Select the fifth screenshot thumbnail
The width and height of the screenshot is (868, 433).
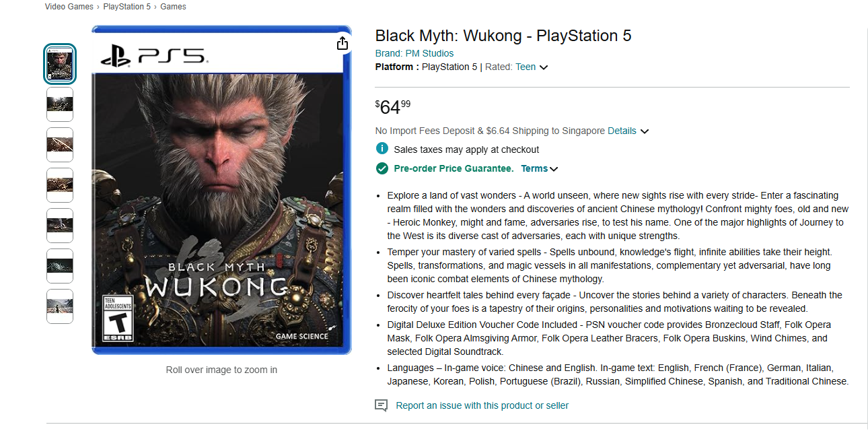click(60, 226)
